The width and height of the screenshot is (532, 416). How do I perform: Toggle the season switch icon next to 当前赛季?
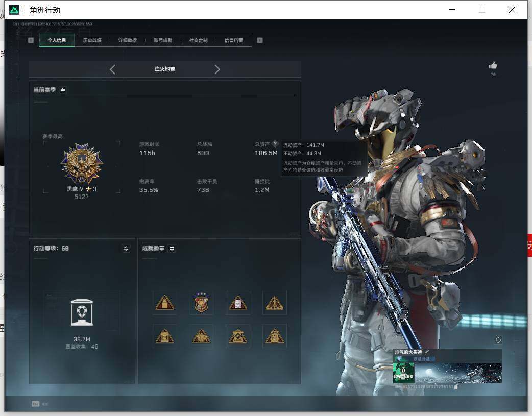[x=63, y=90]
